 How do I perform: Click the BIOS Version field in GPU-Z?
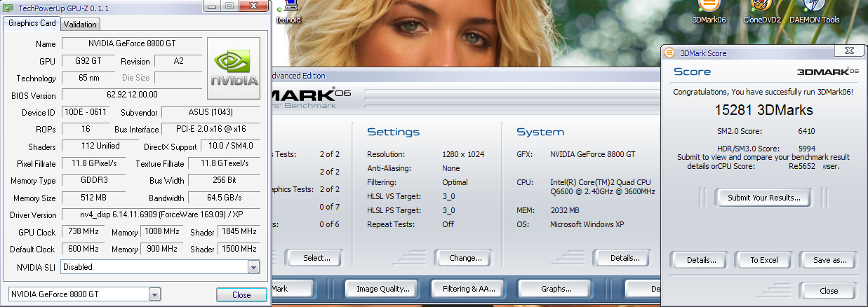click(x=132, y=95)
